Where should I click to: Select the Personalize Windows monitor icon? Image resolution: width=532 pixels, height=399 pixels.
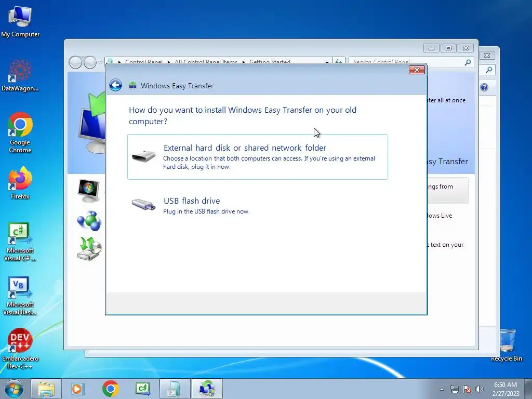tap(89, 191)
